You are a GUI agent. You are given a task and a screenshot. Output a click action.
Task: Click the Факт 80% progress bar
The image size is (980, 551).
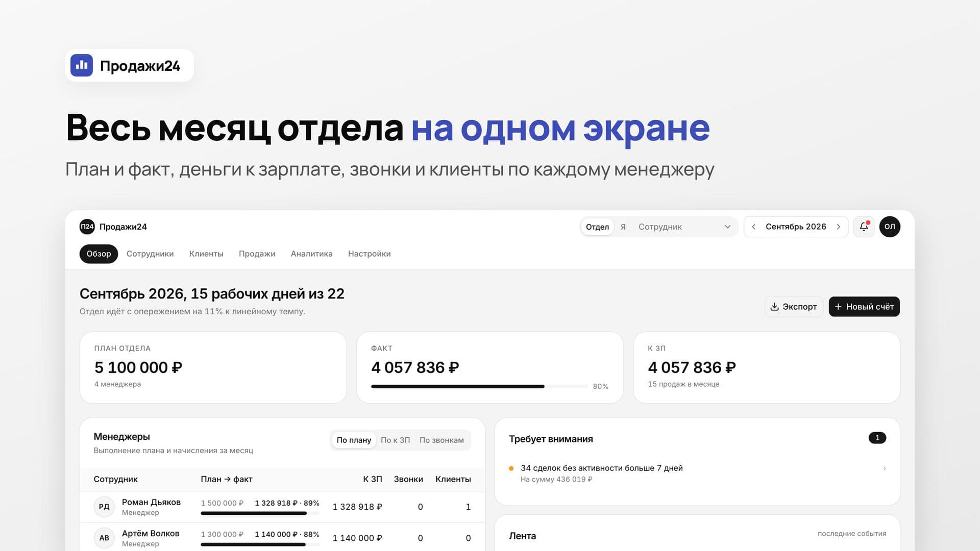coord(479,387)
